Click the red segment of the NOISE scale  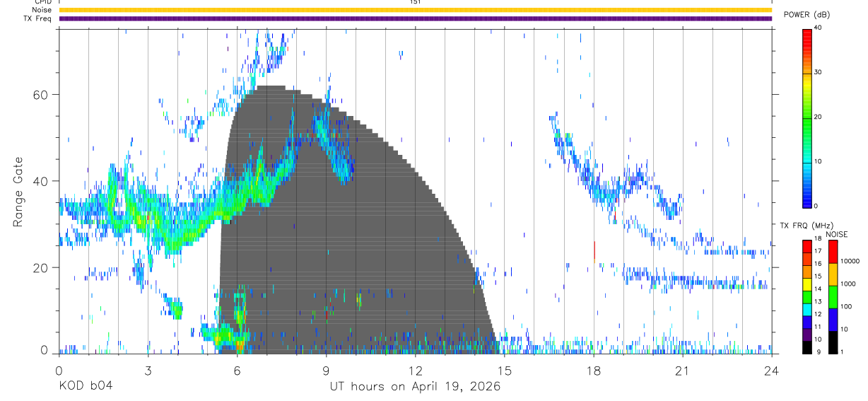(x=833, y=252)
